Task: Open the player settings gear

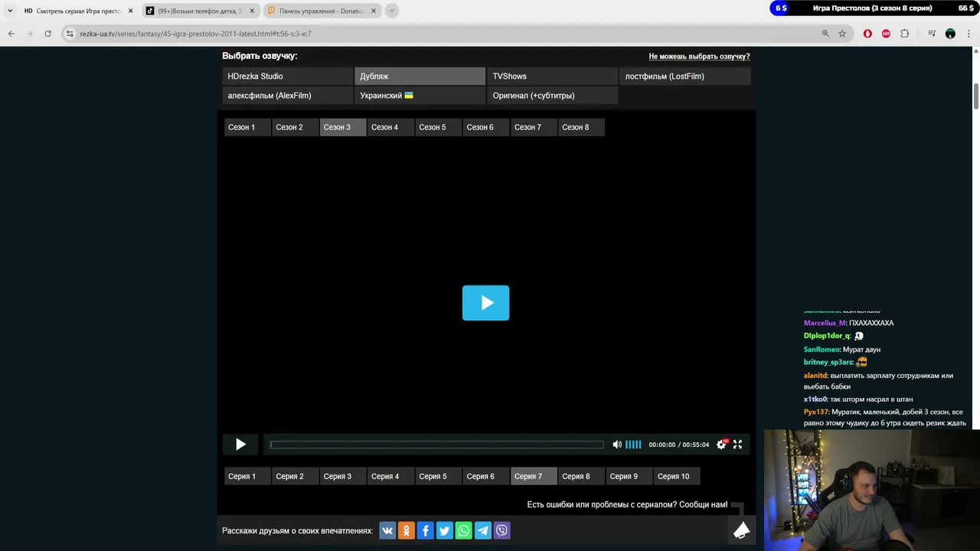Action: click(x=720, y=445)
